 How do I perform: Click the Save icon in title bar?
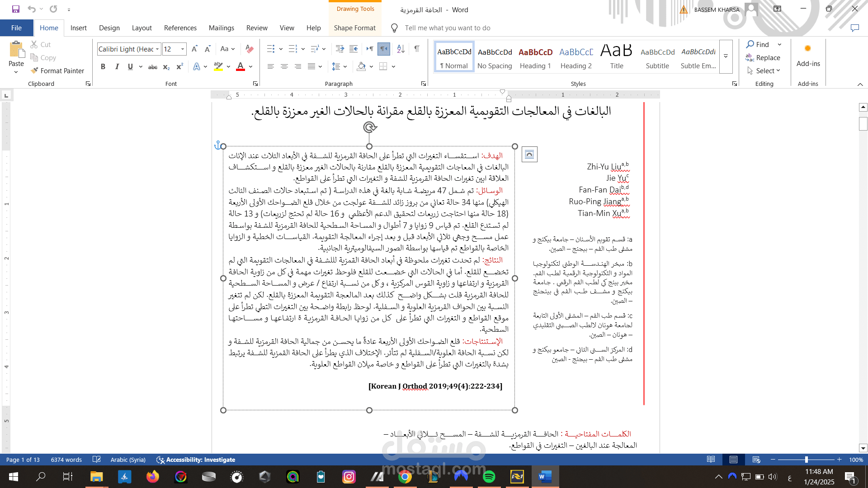(16, 9)
